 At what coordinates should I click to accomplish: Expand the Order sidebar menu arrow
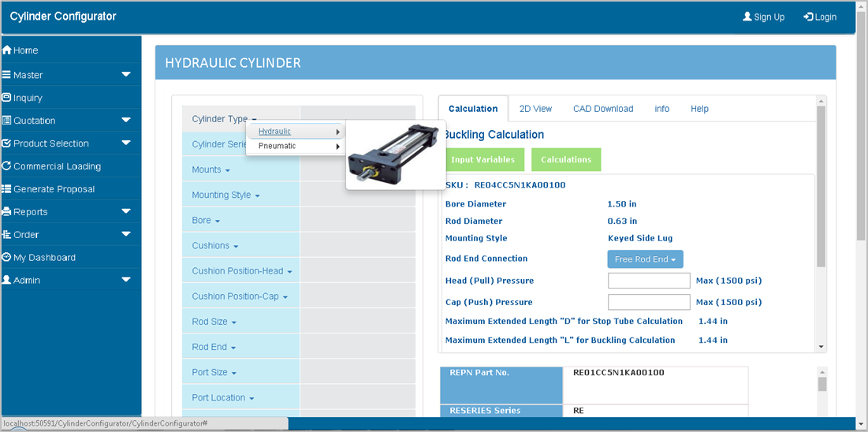click(126, 234)
